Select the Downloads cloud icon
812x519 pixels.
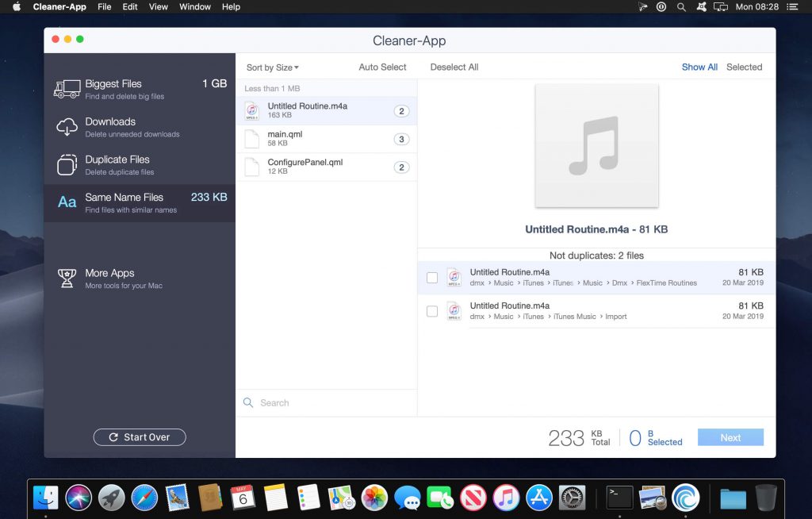pos(67,127)
